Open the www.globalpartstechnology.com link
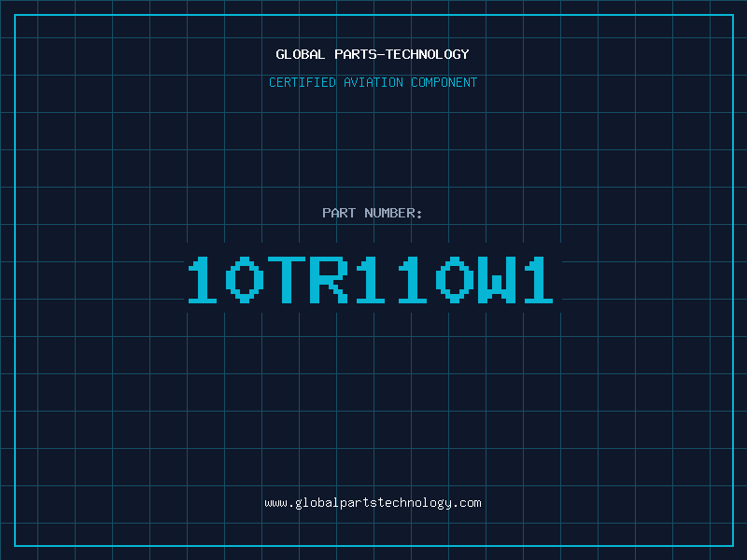The height and width of the screenshot is (560, 747). (x=373, y=503)
